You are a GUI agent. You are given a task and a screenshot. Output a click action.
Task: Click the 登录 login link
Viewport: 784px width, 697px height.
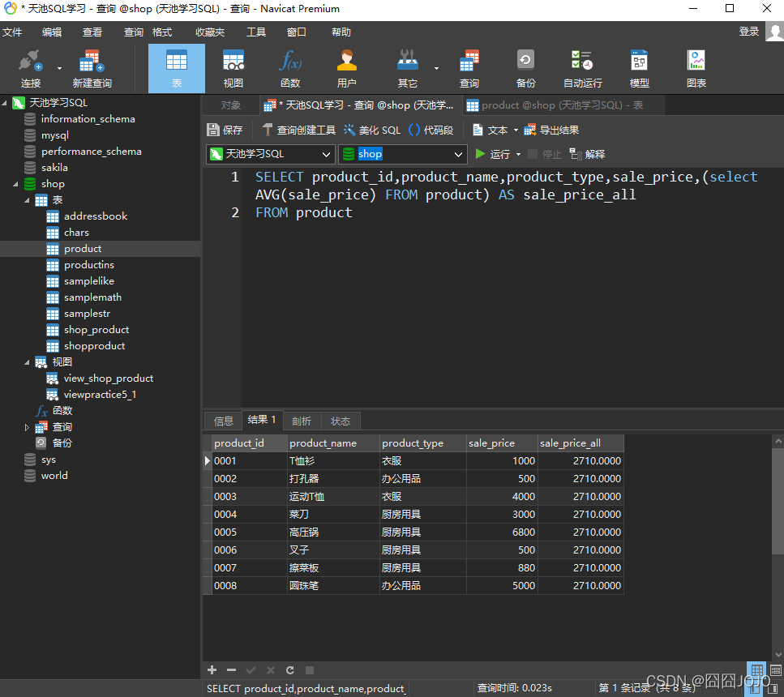749,32
